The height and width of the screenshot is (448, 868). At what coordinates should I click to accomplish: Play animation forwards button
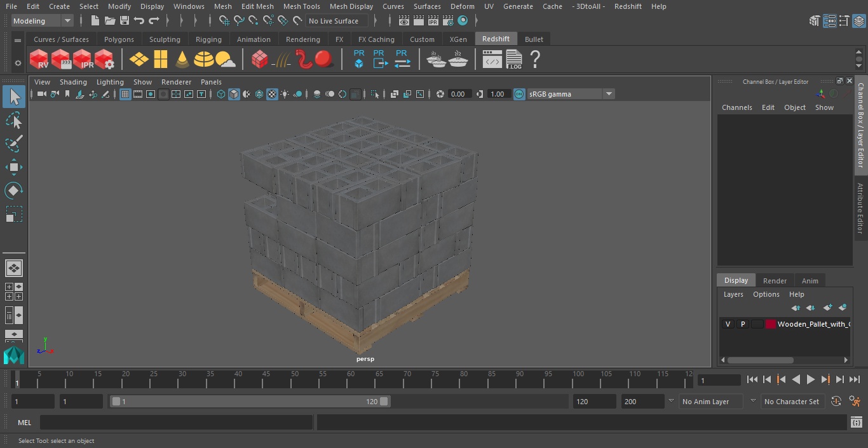(811, 379)
